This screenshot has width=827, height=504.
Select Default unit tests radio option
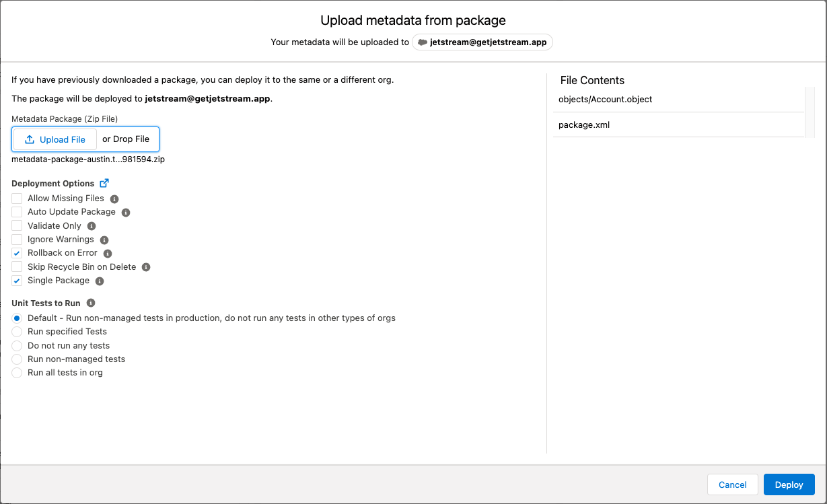pyautogui.click(x=17, y=318)
